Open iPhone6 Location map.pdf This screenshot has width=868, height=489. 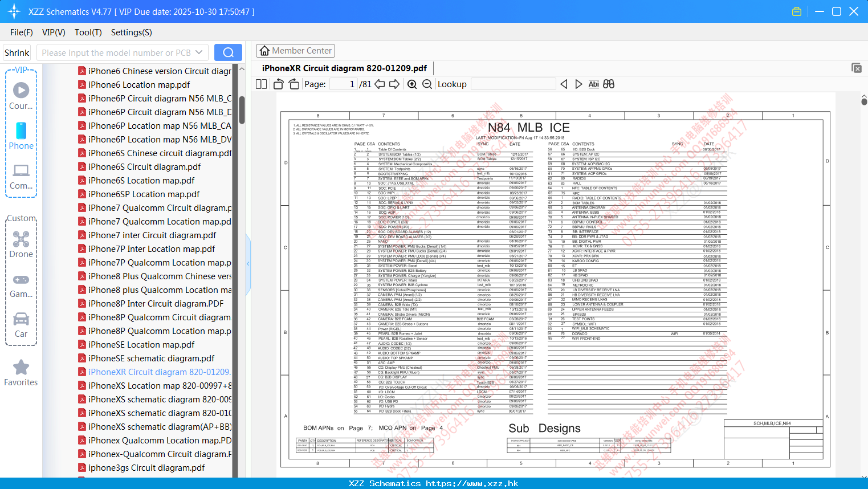(139, 85)
